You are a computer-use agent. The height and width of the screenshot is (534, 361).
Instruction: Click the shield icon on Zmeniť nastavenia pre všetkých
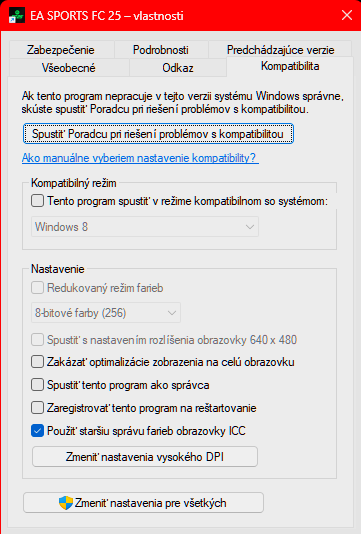click(x=66, y=503)
